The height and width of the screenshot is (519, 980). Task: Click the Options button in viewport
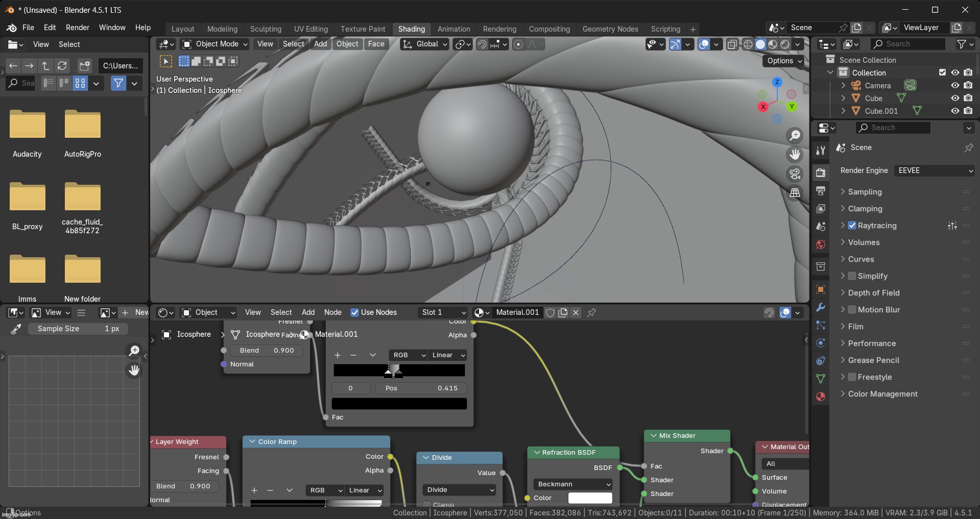click(x=784, y=61)
